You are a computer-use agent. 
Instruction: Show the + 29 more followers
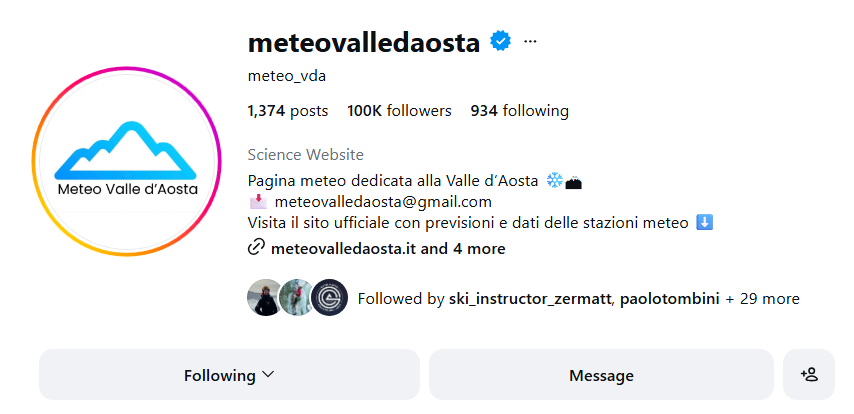[x=762, y=298]
